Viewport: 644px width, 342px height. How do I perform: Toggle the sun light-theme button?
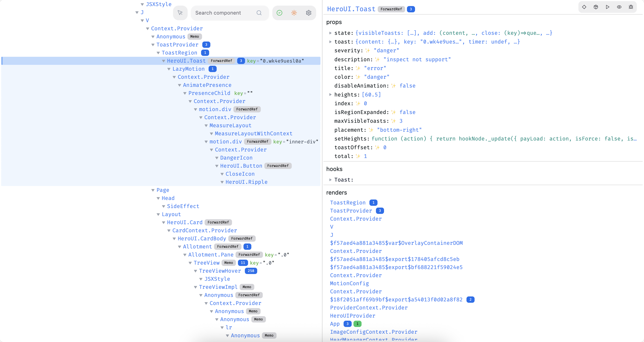294,13
